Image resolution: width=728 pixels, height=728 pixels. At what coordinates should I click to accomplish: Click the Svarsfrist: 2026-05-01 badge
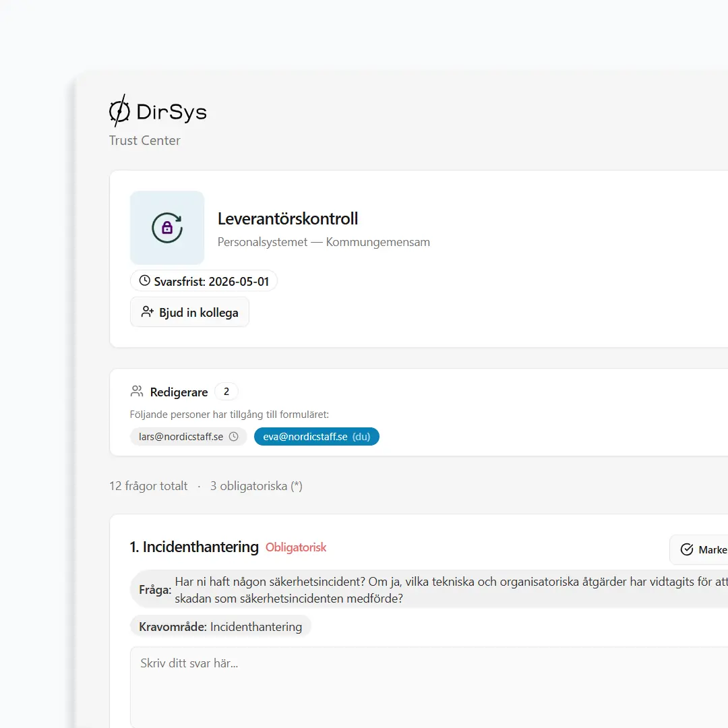click(204, 281)
